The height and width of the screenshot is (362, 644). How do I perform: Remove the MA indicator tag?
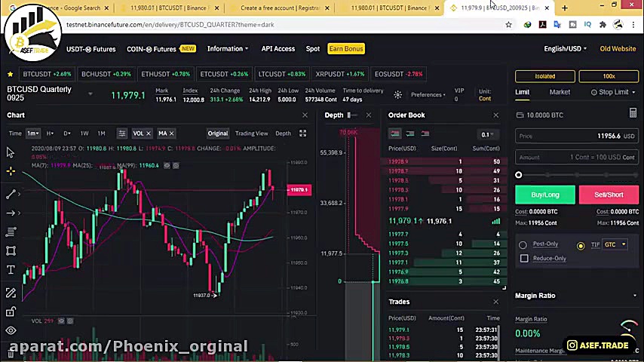coord(172,133)
